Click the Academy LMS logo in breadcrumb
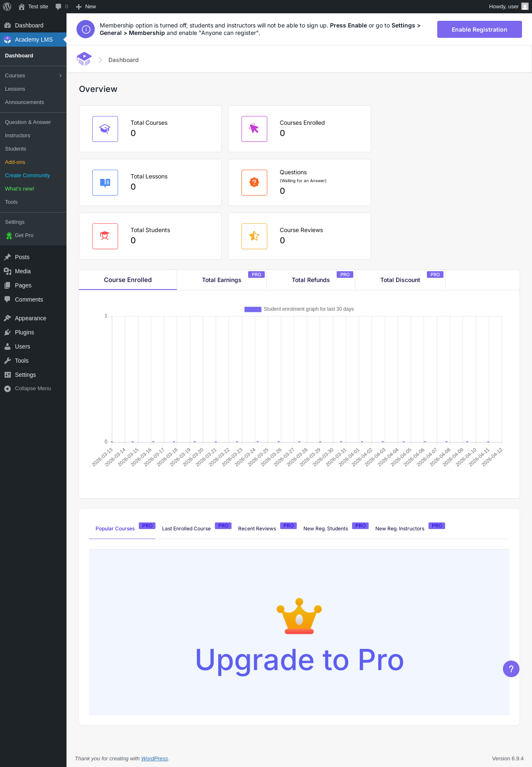 pyautogui.click(x=84, y=59)
